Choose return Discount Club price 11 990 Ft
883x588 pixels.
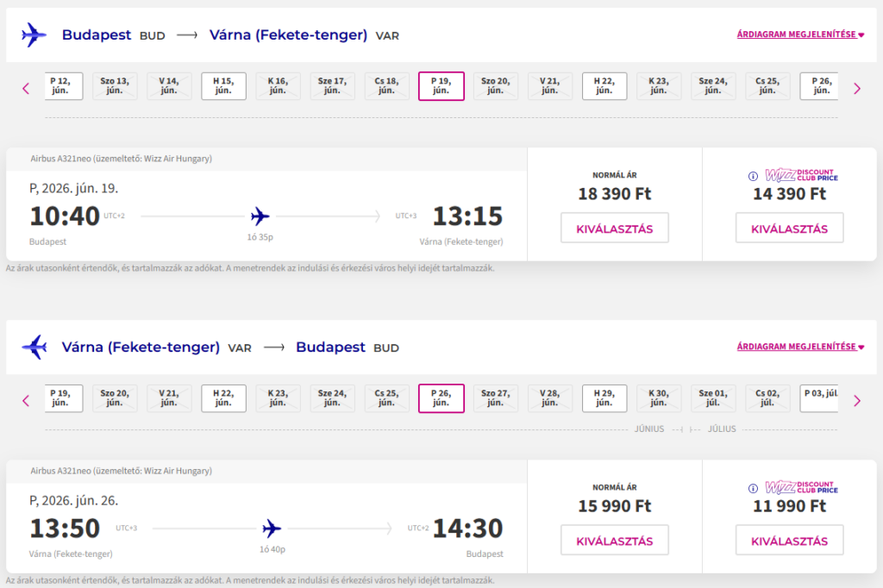[789, 541]
